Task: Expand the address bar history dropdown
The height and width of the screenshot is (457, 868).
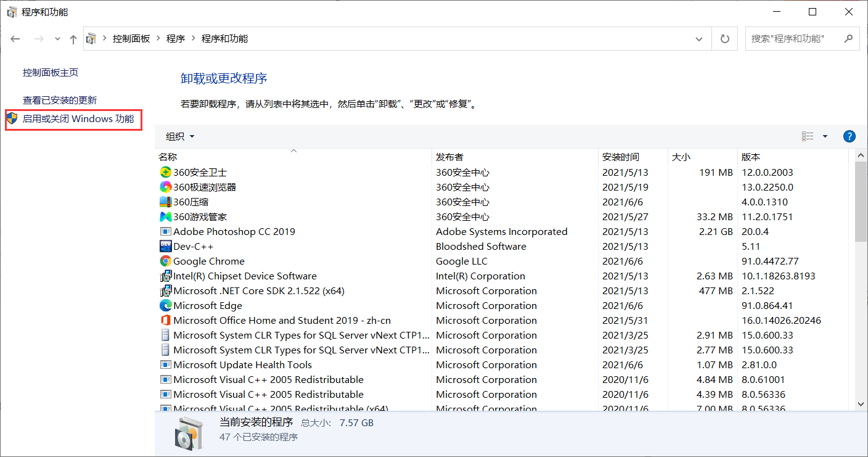Action: [x=699, y=39]
